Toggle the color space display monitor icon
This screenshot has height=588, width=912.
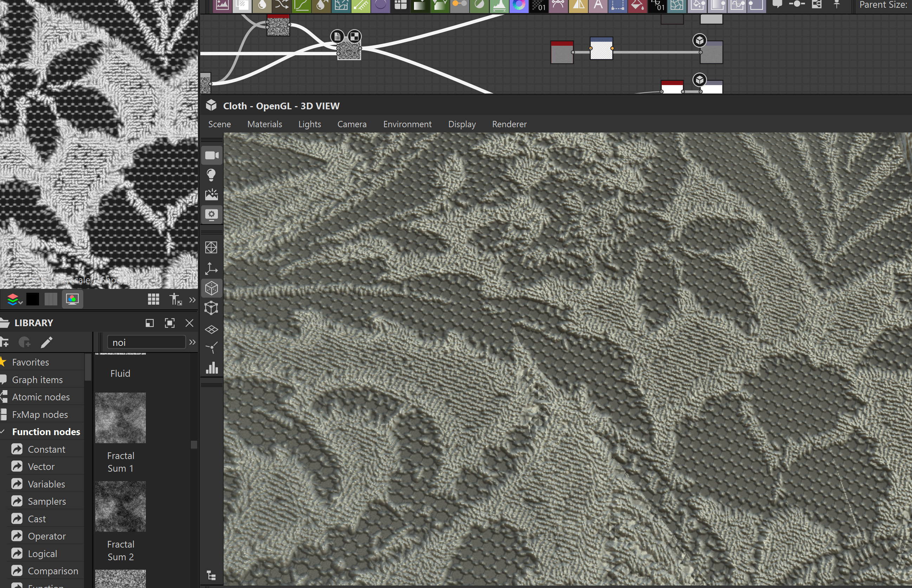coord(72,299)
